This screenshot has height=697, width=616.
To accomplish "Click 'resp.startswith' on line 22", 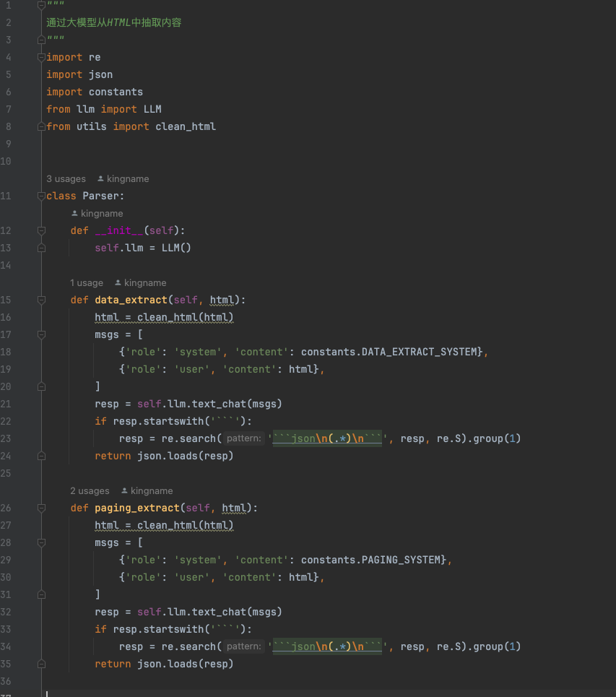I will (x=158, y=421).
